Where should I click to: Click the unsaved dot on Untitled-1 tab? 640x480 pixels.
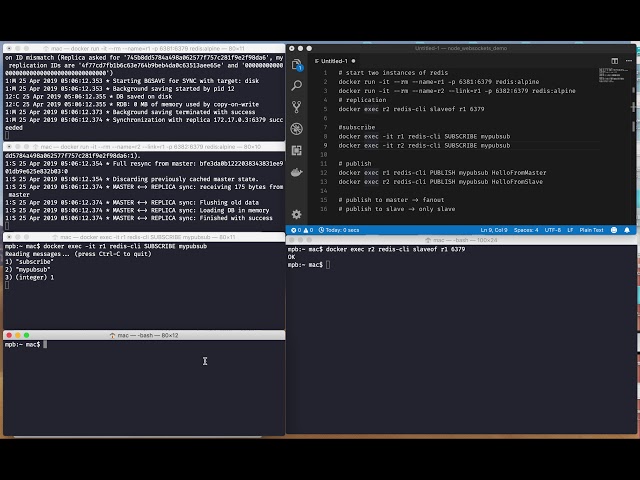point(353,61)
